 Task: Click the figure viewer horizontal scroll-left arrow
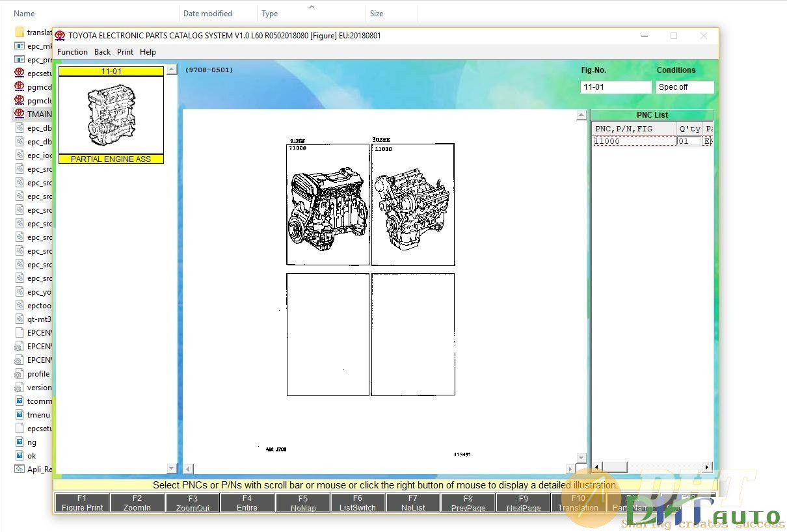pos(188,468)
